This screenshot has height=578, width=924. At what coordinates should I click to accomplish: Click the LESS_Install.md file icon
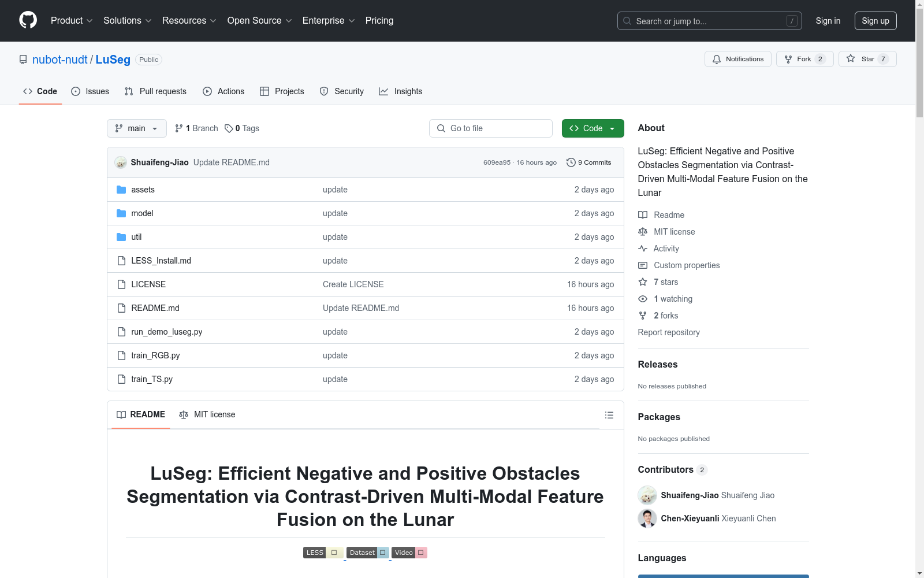tap(121, 261)
